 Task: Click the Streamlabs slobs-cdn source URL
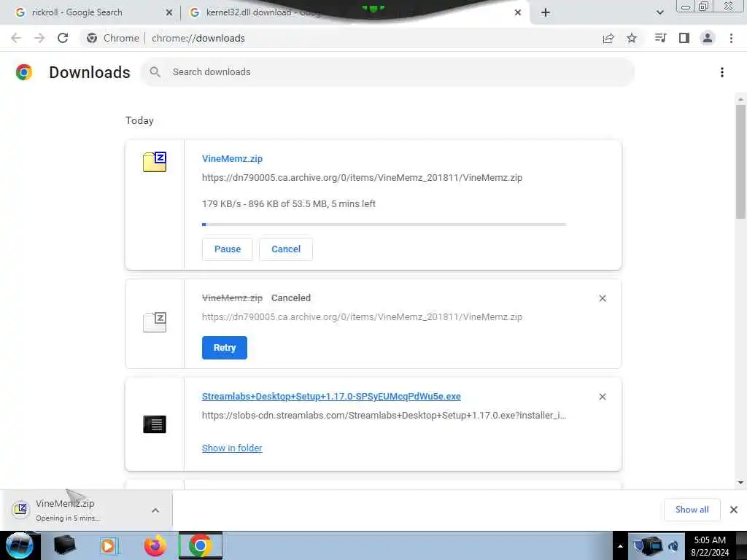pyautogui.click(x=384, y=415)
